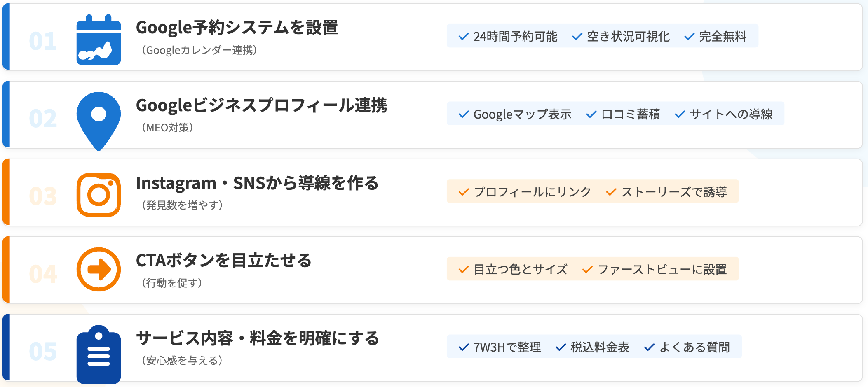Click the blue calendar icon

pyautogui.click(x=99, y=40)
